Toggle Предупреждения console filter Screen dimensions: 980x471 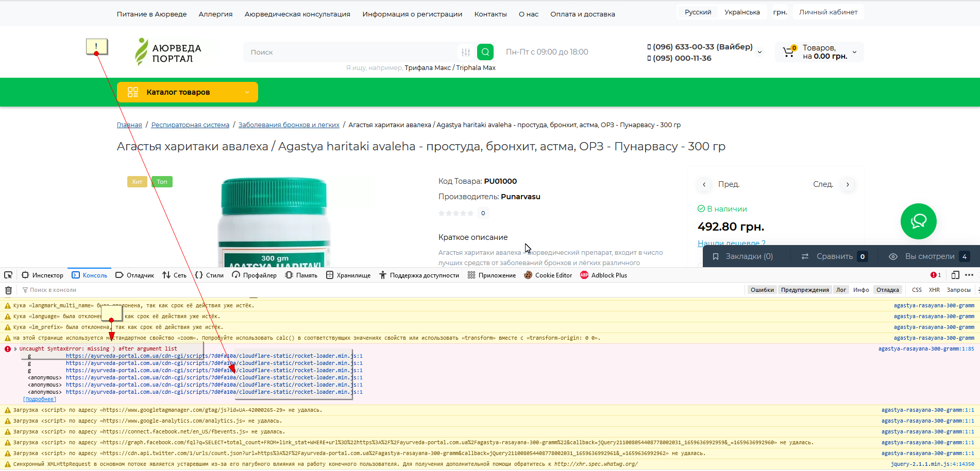click(805, 290)
